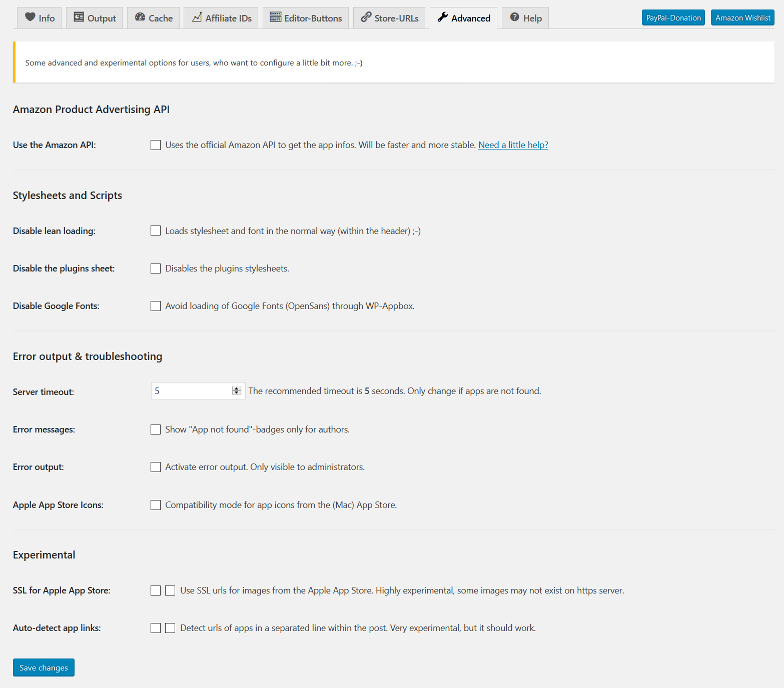Open the 'Need a little help?' link
The image size is (784, 688).
(513, 145)
